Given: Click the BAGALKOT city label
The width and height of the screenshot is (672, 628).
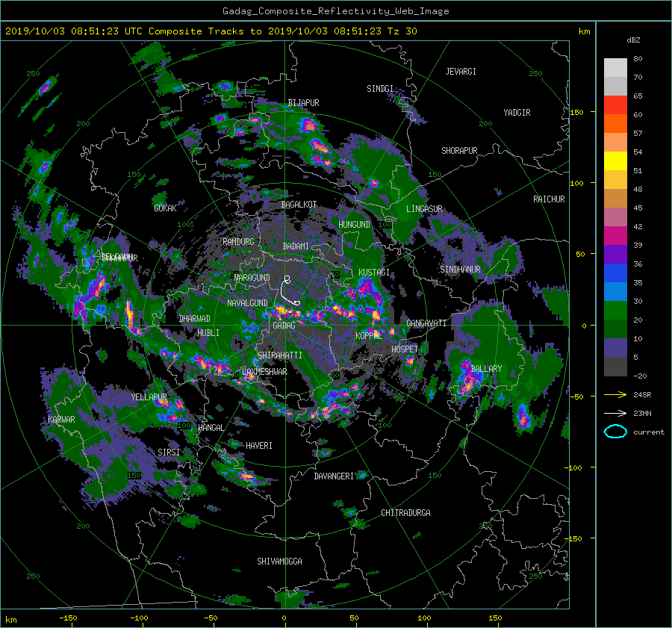Looking at the screenshot, I should [299, 205].
